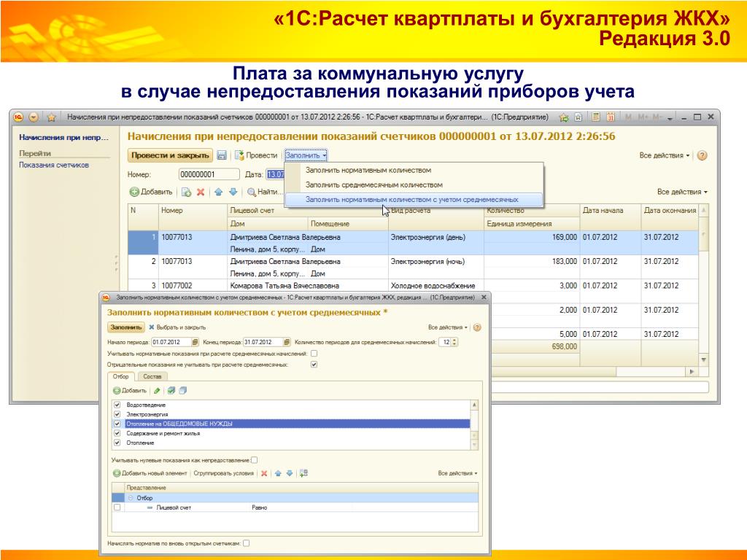747x560 pixels.
Task: Click the period count spinner for 12
Action: (x=454, y=342)
